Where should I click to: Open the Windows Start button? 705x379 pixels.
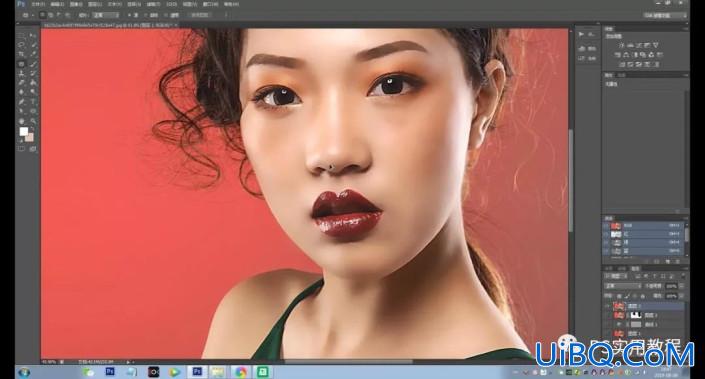click(x=23, y=372)
